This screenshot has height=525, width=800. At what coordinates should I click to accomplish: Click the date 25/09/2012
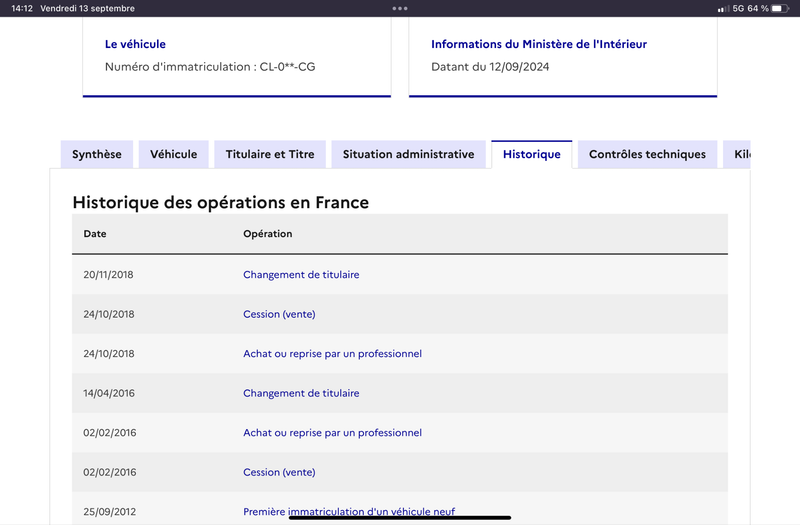click(110, 512)
